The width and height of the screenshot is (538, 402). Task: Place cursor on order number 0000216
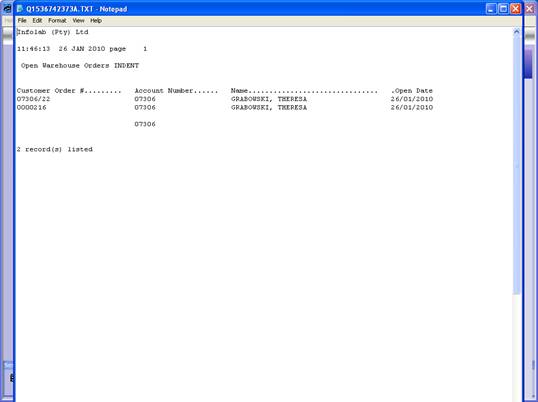[x=32, y=107]
